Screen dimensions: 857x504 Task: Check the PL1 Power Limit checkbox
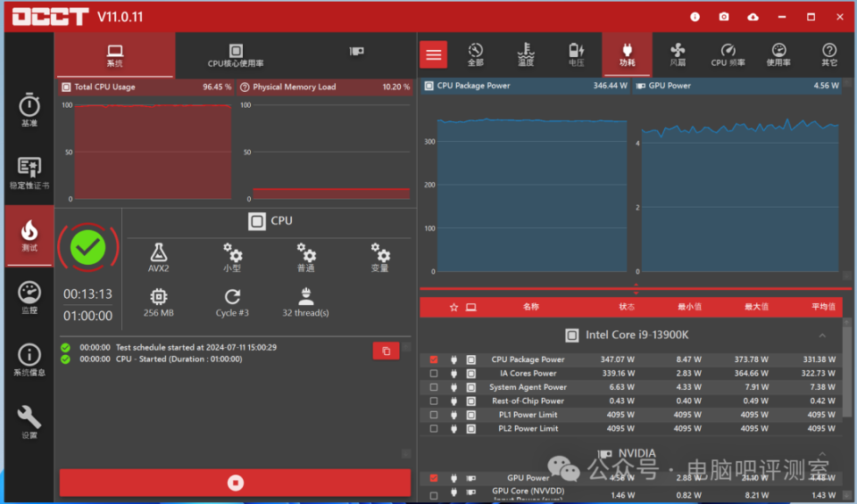434,415
